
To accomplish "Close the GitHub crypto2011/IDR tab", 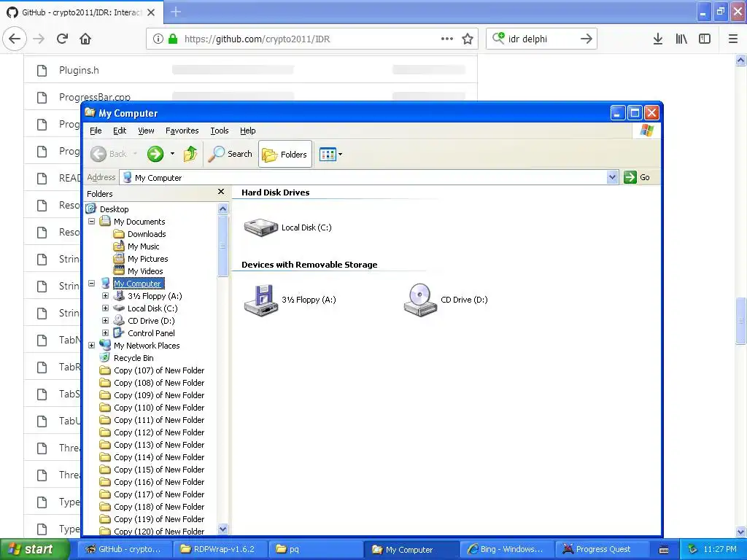I will point(151,12).
